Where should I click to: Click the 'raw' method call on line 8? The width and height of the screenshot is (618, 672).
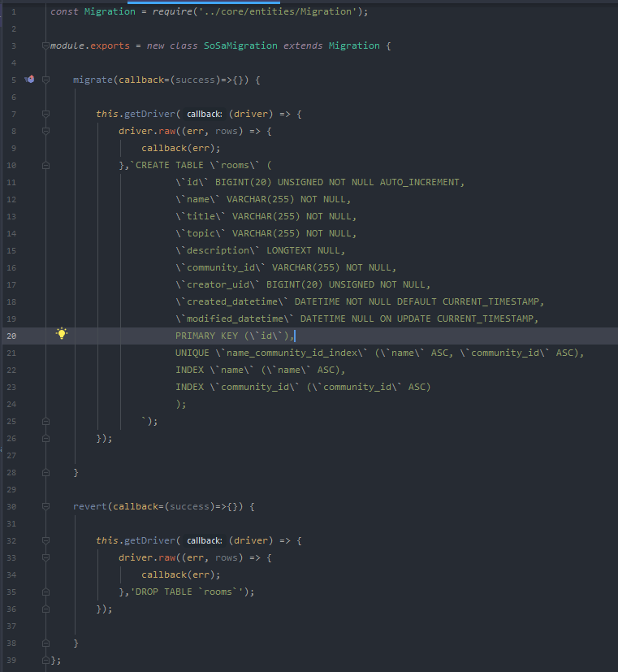(167, 131)
